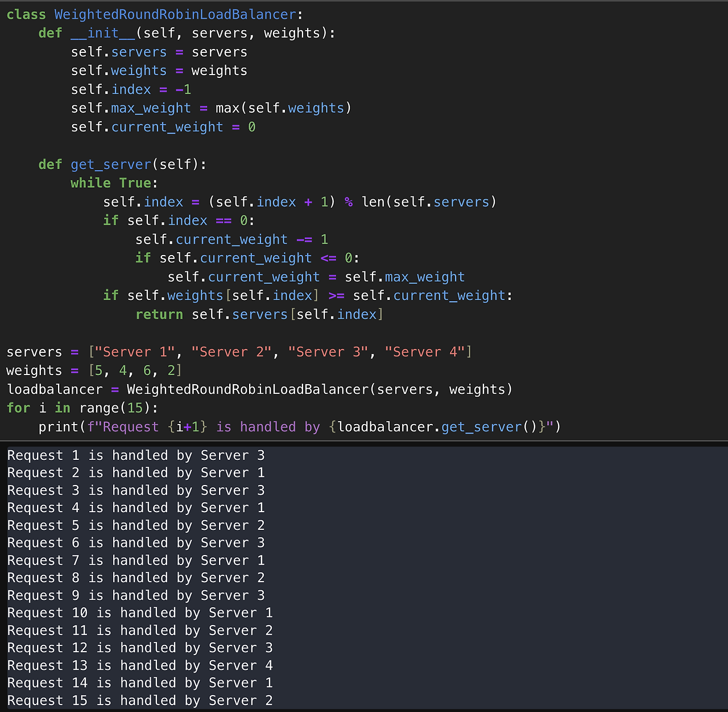Click the 'servers = ["Server 1", ...]' list line

(239, 352)
